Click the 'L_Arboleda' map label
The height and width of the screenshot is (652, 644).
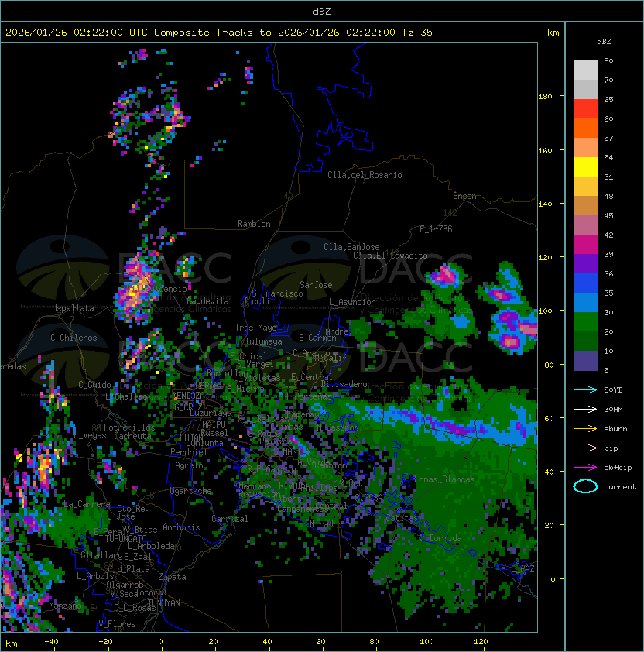151,546
